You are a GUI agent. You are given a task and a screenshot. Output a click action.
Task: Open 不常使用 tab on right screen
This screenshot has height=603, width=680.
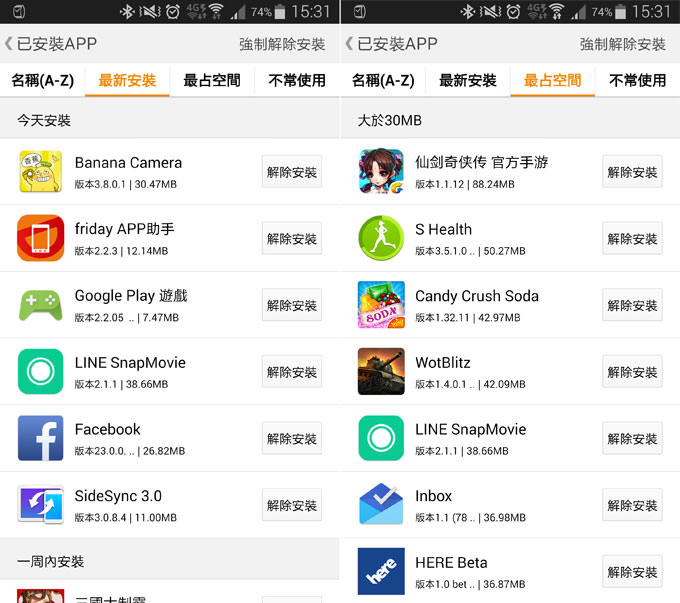coord(638,80)
